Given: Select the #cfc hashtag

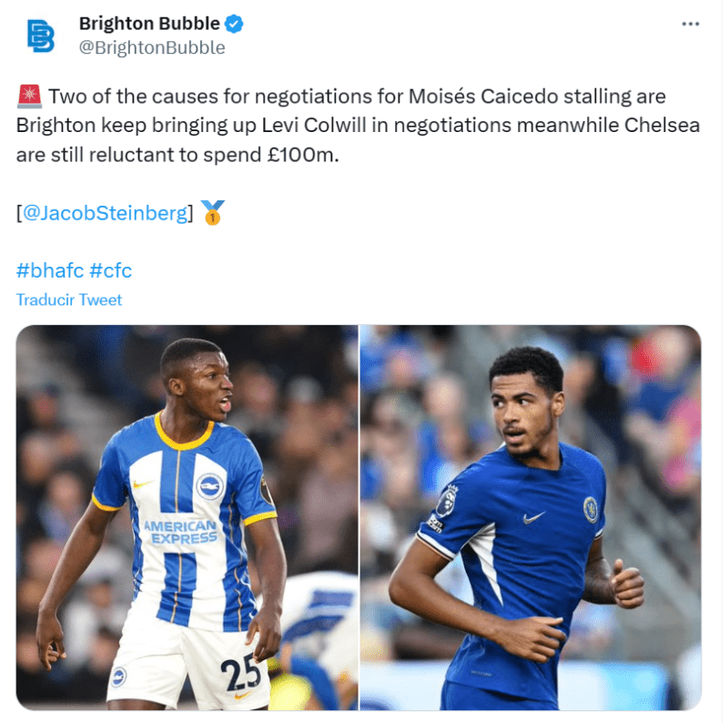Looking at the screenshot, I should coord(110,270).
